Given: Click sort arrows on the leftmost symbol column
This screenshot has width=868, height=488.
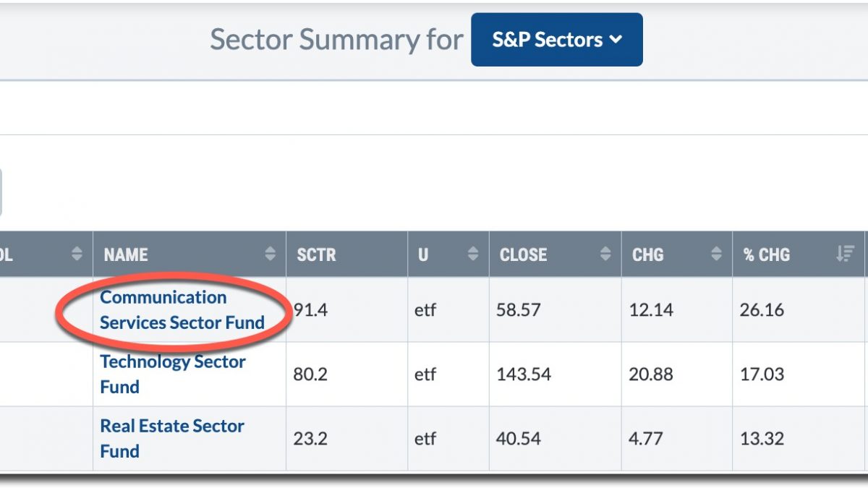Looking at the screenshot, I should [77, 254].
